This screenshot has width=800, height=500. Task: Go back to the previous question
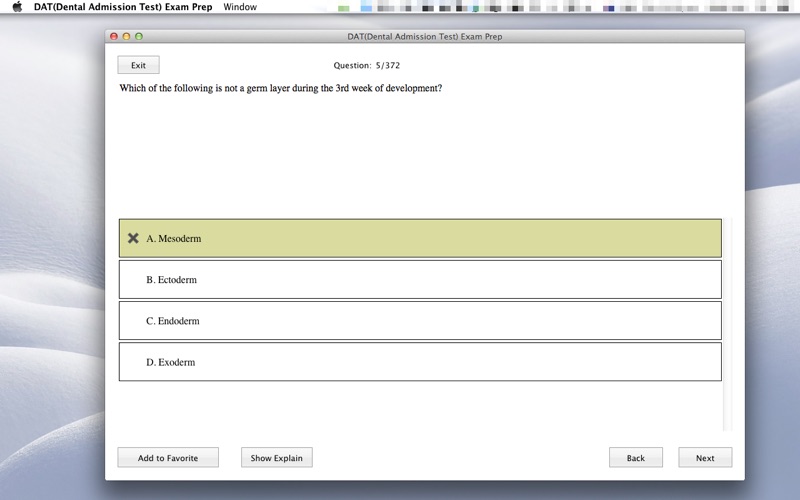click(x=636, y=458)
